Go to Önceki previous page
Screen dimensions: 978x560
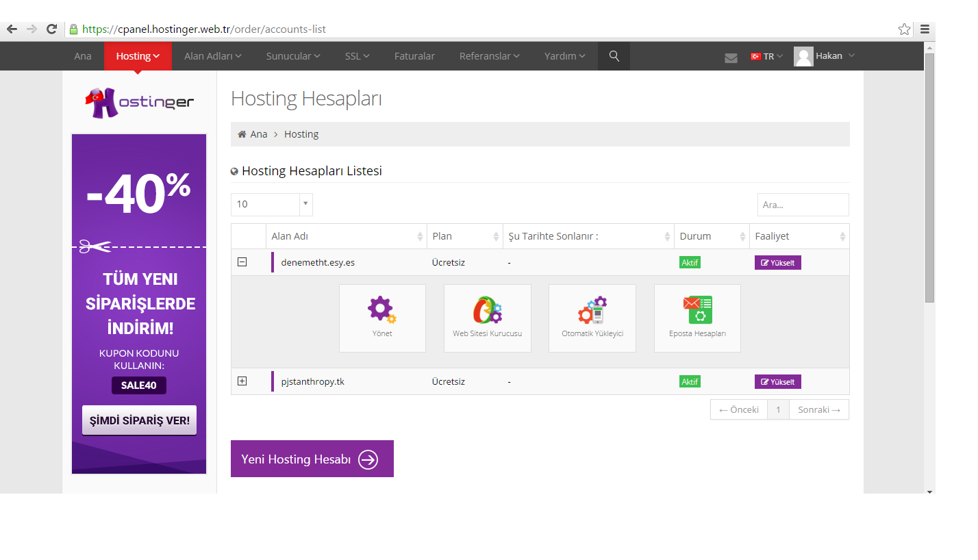click(x=739, y=409)
